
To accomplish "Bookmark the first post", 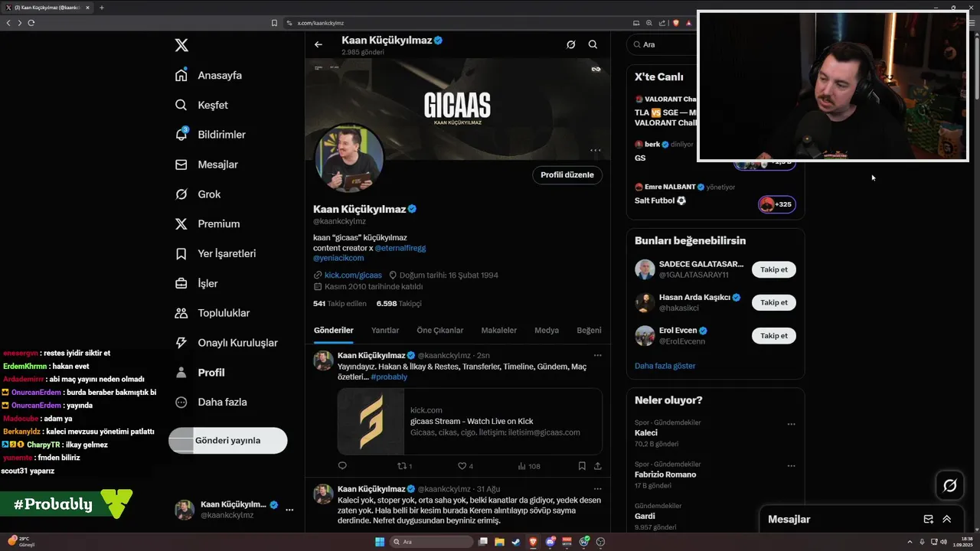I will [x=582, y=465].
